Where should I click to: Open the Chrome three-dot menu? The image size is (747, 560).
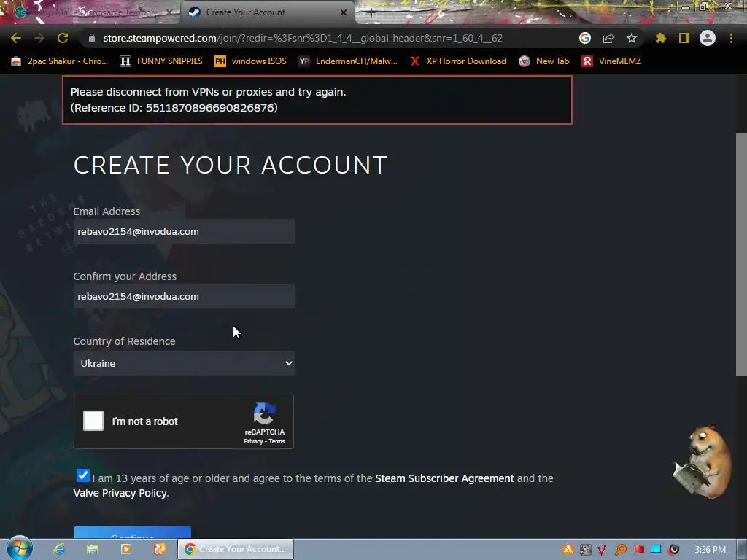click(x=731, y=38)
